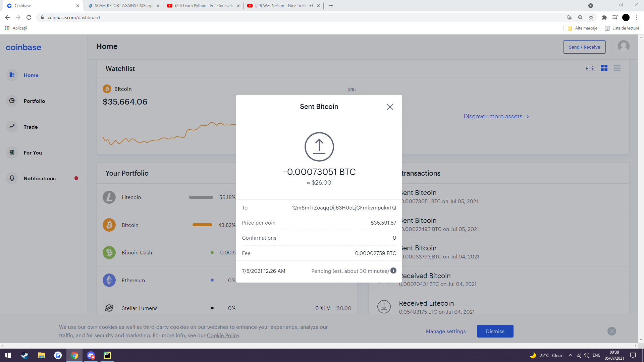Viewport: 644px width, 362px height.
Task: Click the browser back button
Action: pos(7,17)
